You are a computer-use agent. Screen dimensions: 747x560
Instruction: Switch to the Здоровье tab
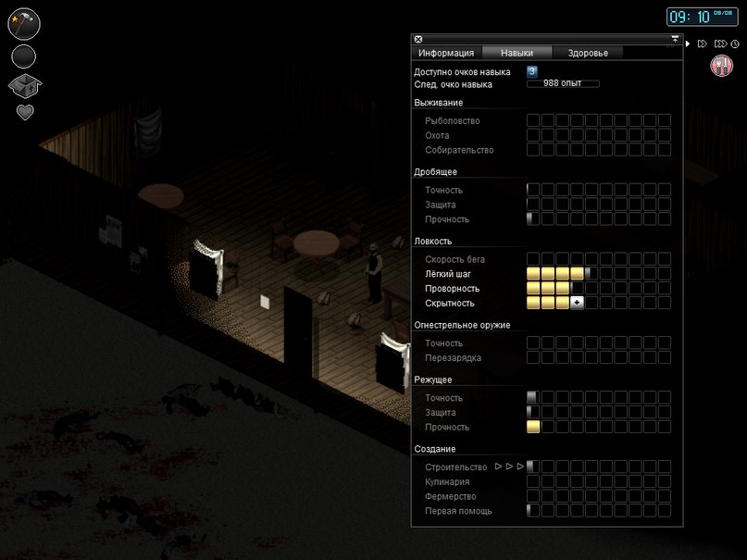point(588,53)
